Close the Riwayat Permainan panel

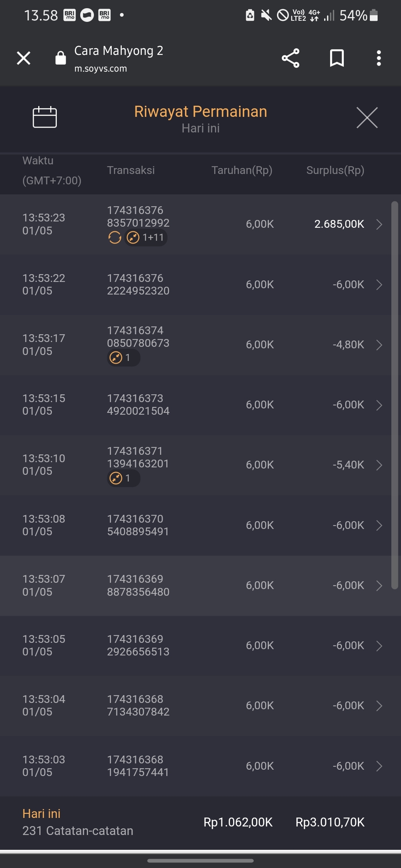[x=367, y=118]
